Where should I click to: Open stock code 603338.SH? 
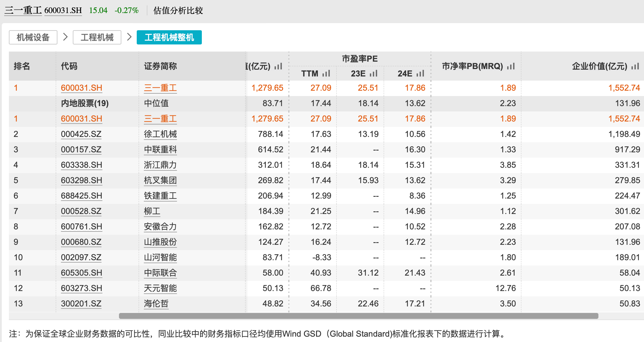click(81, 165)
